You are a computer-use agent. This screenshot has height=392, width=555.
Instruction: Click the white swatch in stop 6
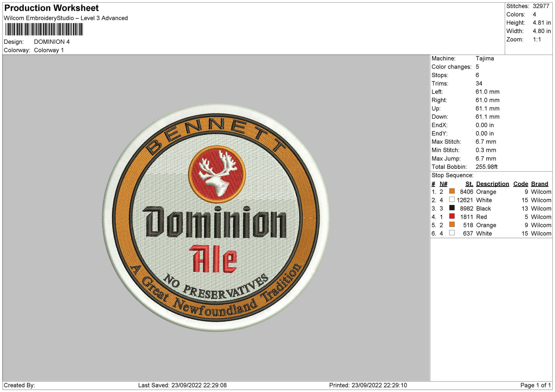(452, 233)
